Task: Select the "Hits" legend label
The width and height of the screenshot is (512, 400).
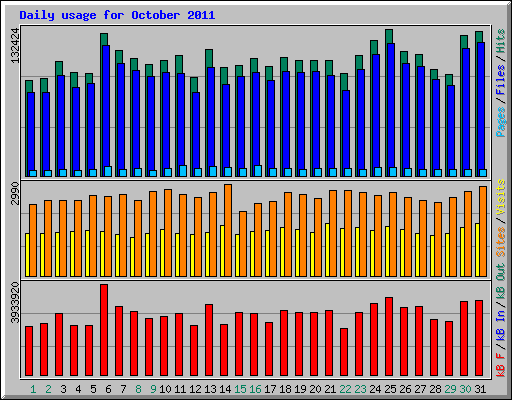Action: point(500,41)
